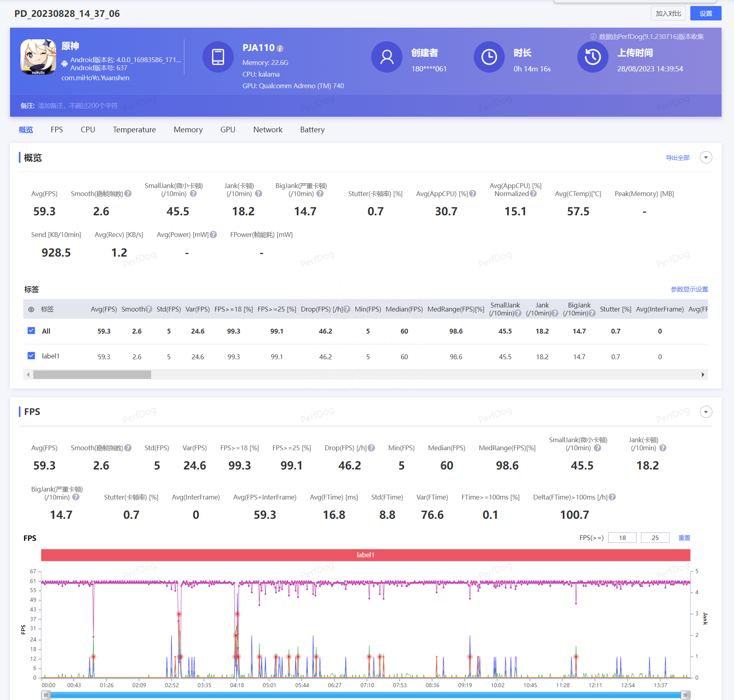Click help icon beside Avg(Power) [mW]
Viewport: 734px width, 700px height.
[x=213, y=235]
